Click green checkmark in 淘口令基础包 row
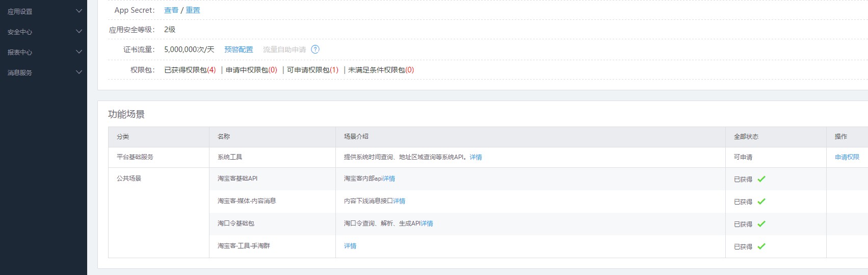 pyautogui.click(x=761, y=224)
